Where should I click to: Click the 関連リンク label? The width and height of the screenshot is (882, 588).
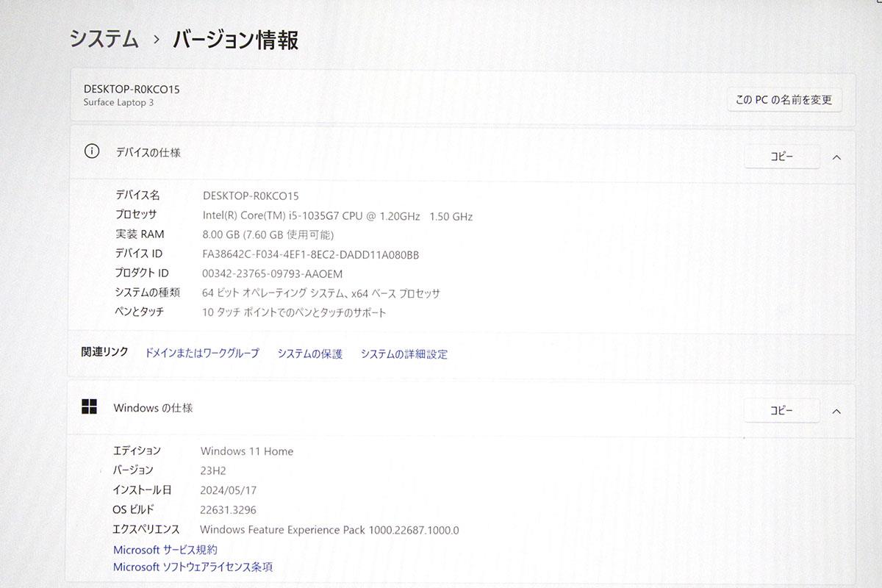point(104,352)
